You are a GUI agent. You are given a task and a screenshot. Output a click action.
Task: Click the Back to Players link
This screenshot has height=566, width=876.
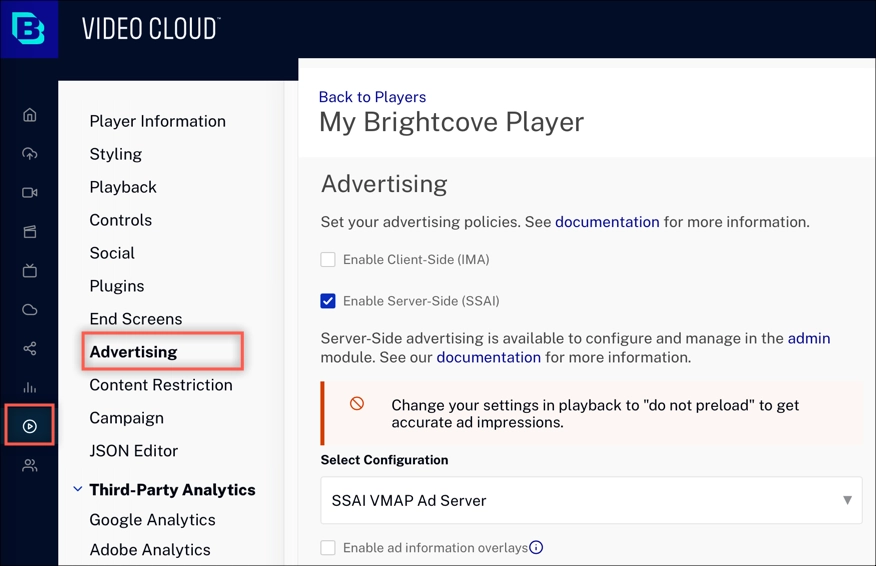[x=372, y=97]
